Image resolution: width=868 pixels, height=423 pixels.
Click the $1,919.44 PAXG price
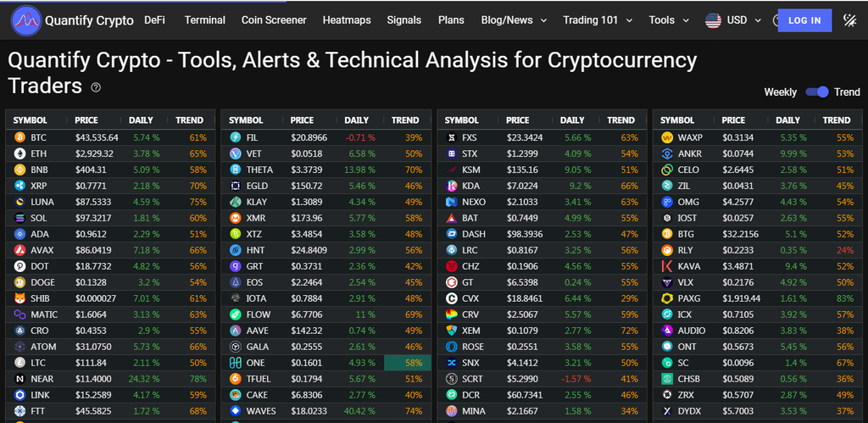click(x=741, y=298)
